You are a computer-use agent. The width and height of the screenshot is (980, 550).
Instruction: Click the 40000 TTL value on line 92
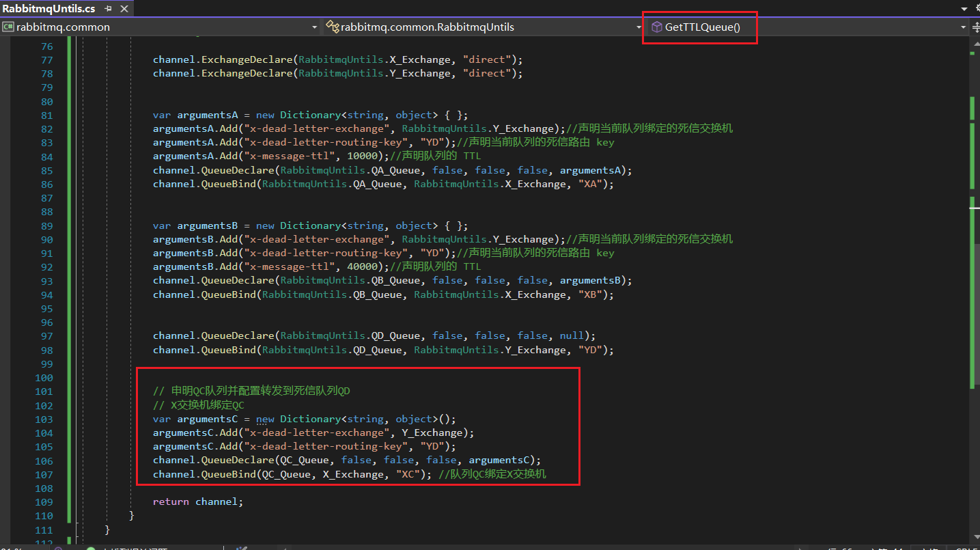(x=363, y=267)
